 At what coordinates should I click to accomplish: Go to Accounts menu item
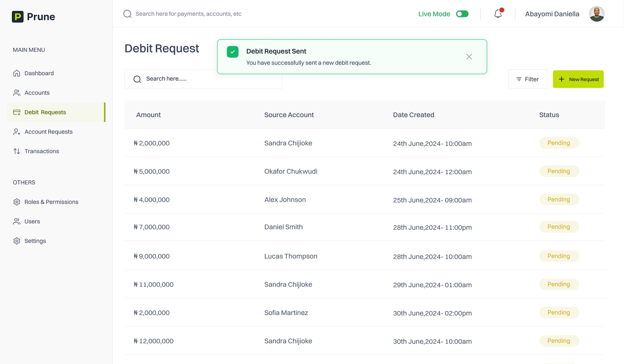tap(37, 93)
